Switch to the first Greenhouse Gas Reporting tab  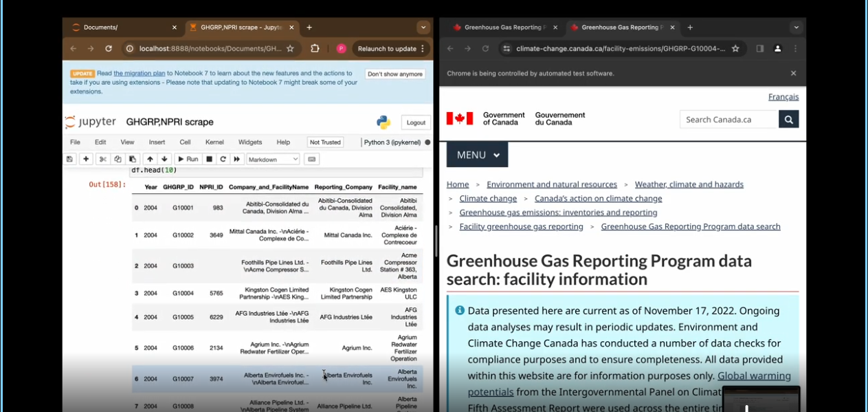point(506,28)
